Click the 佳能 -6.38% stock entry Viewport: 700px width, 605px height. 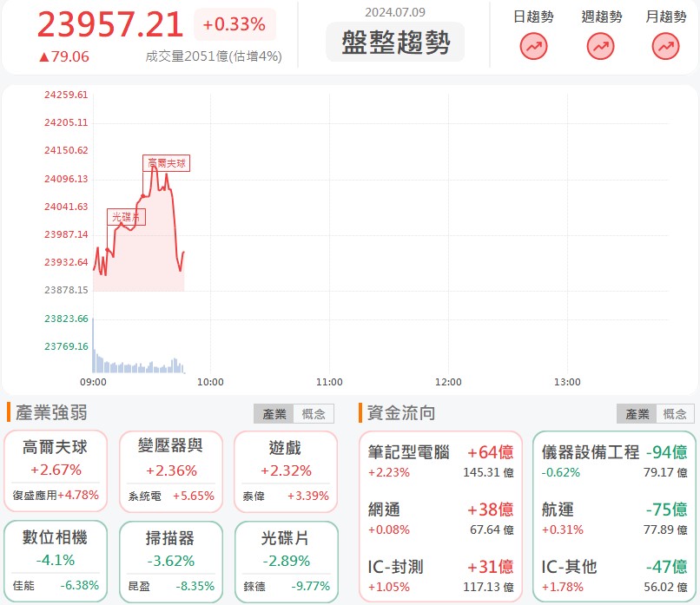pos(56,585)
